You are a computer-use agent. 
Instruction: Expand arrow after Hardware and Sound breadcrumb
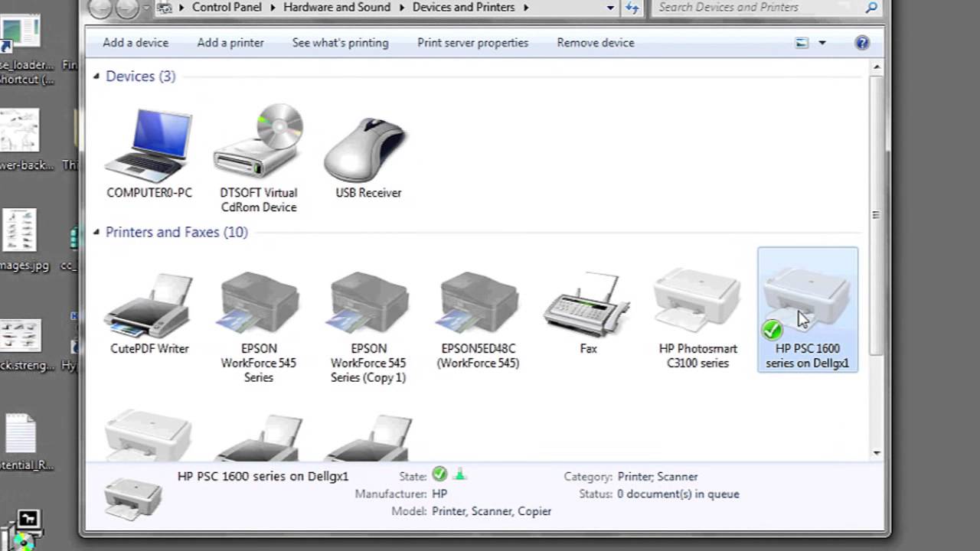click(401, 8)
